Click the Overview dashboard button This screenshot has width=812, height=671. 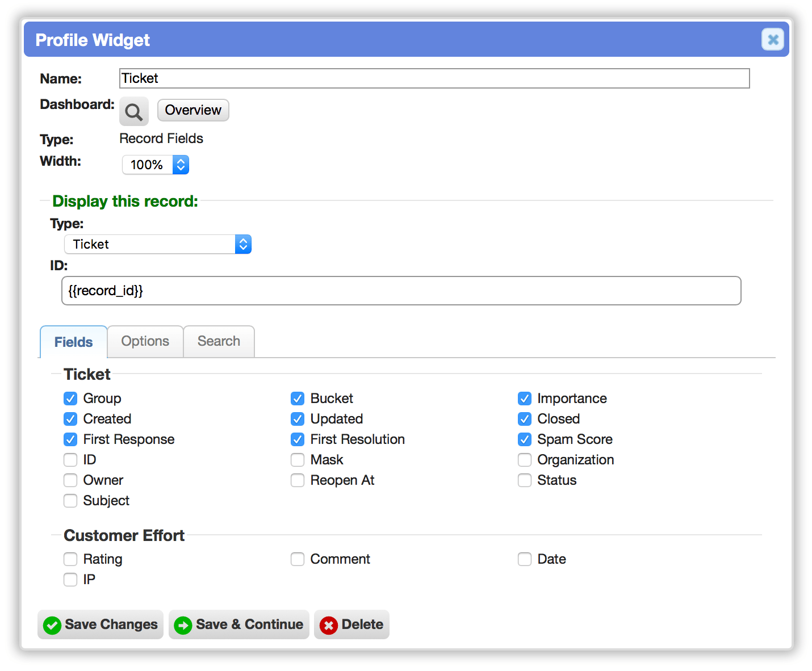pos(193,110)
